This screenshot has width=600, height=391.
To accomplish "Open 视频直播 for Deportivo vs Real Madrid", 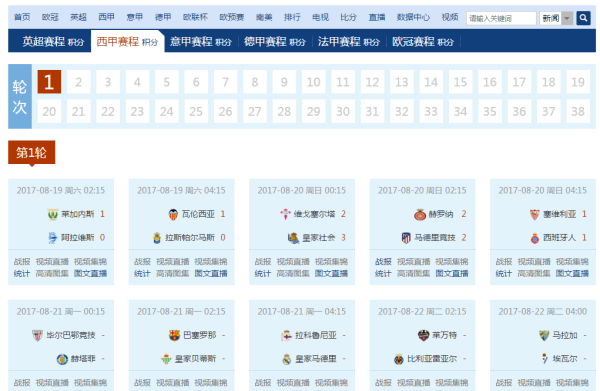I will click(293, 383).
